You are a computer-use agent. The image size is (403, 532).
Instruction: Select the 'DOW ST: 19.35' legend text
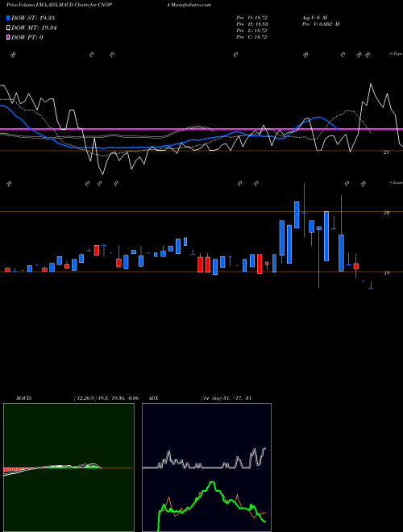pos(33,18)
